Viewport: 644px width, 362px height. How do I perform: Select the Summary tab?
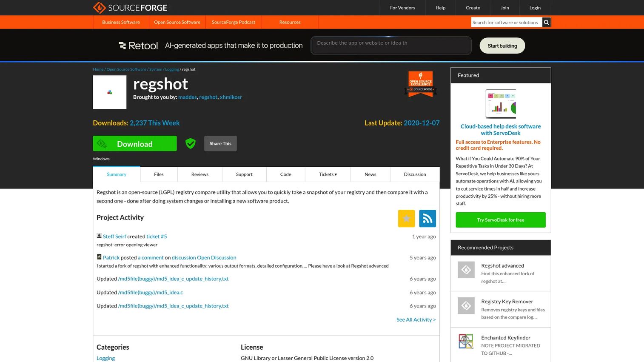pos(117,174)
